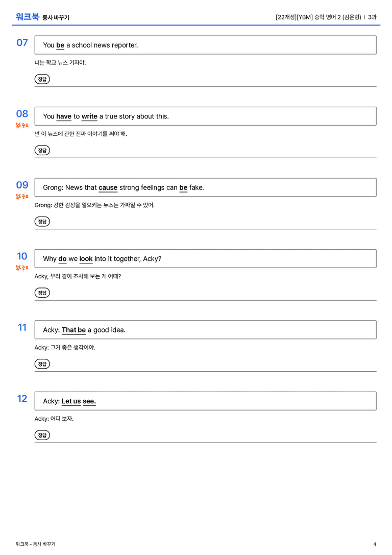Click the underlined 'That be' in question 11
392x555 pixels.
click(73, 330)
